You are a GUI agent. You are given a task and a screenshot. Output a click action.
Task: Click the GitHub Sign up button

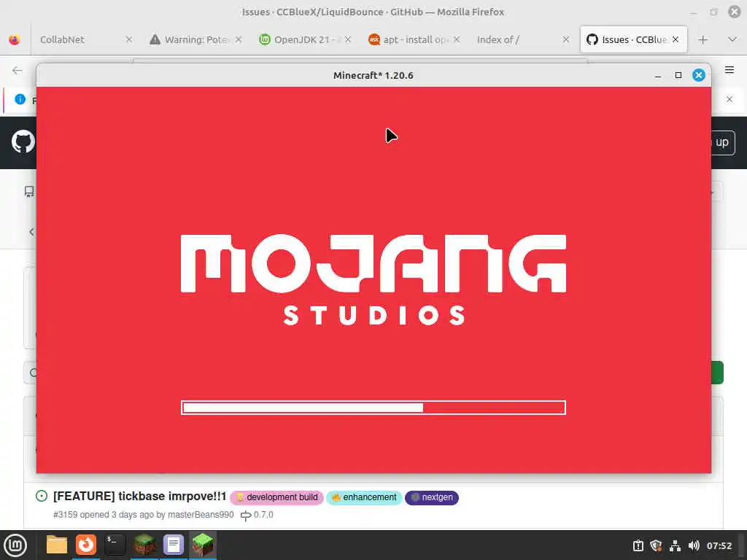[721, 142]
